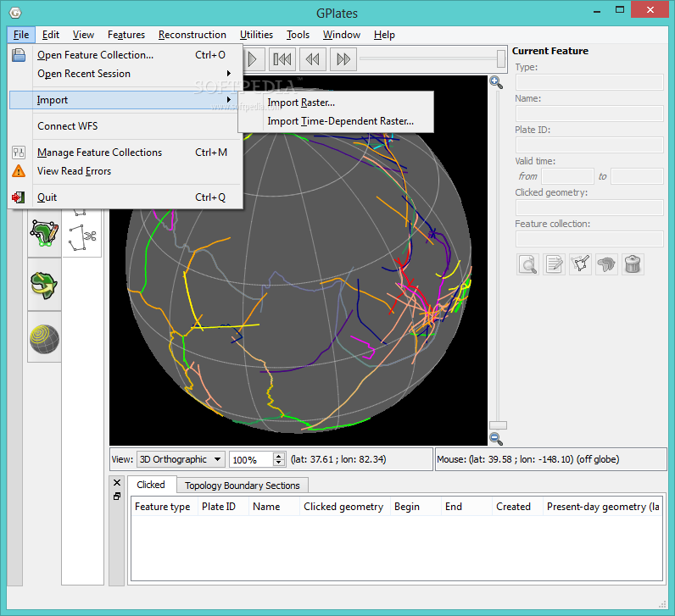Open the Help menu
Screen dimensions: 675x616
[x=384, y=35]
